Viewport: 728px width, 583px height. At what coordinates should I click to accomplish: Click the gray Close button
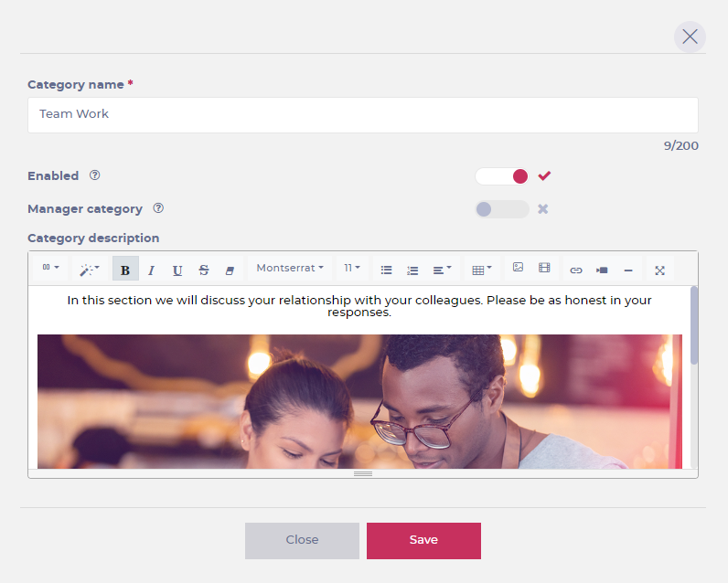302,540
